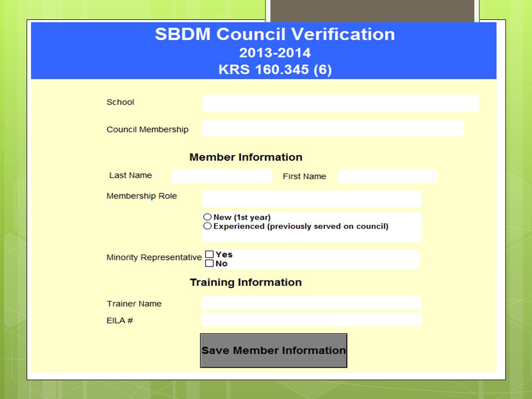Viewport: 532px width, 399px height.
Task: Check the No minority representative box
Action: click(x=209, y=263)
